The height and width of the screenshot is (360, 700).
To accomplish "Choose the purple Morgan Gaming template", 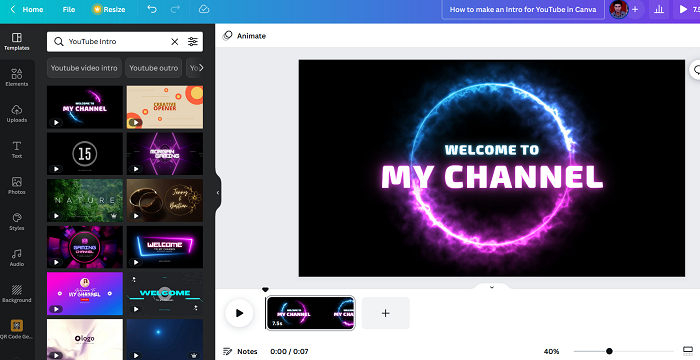I will (x=165, y=154).
